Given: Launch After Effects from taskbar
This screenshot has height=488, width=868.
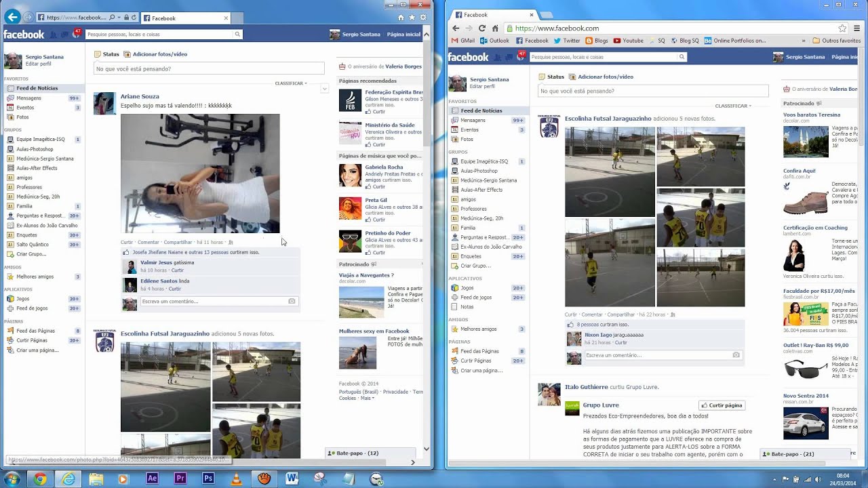Looking at the screenshot, I should tap(152, 479).
